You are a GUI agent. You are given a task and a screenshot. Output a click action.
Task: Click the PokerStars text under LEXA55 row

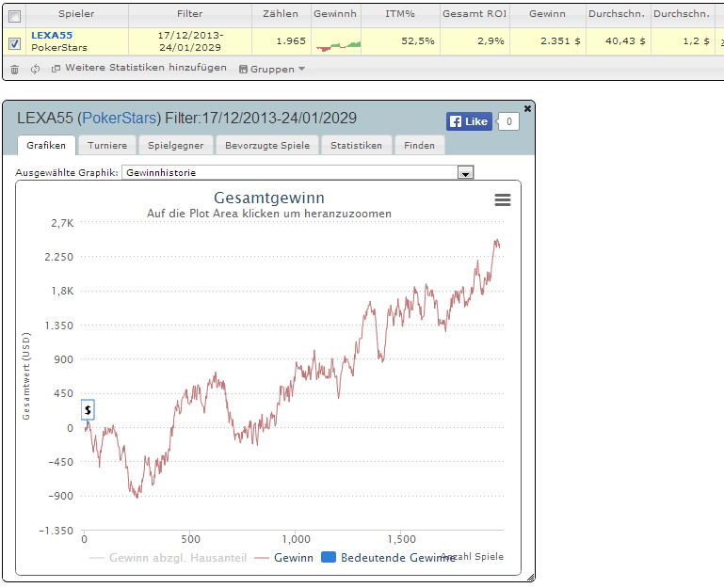click(x=59, y=48)
